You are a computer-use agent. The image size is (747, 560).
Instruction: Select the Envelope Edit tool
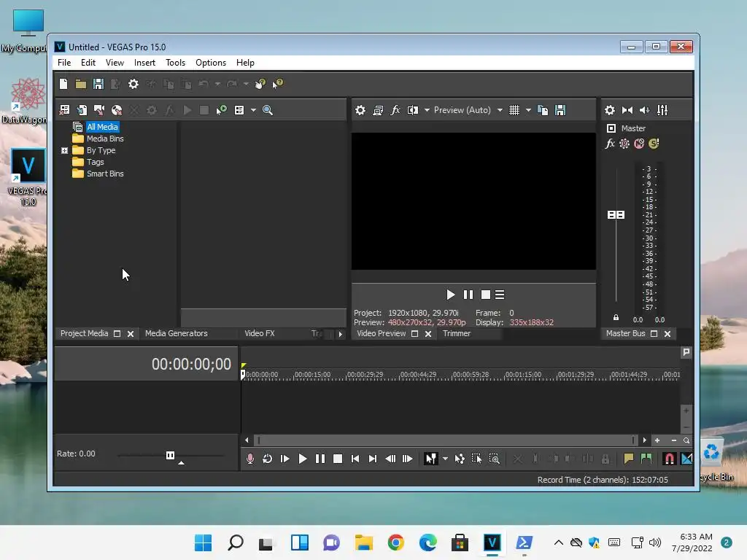460,459
